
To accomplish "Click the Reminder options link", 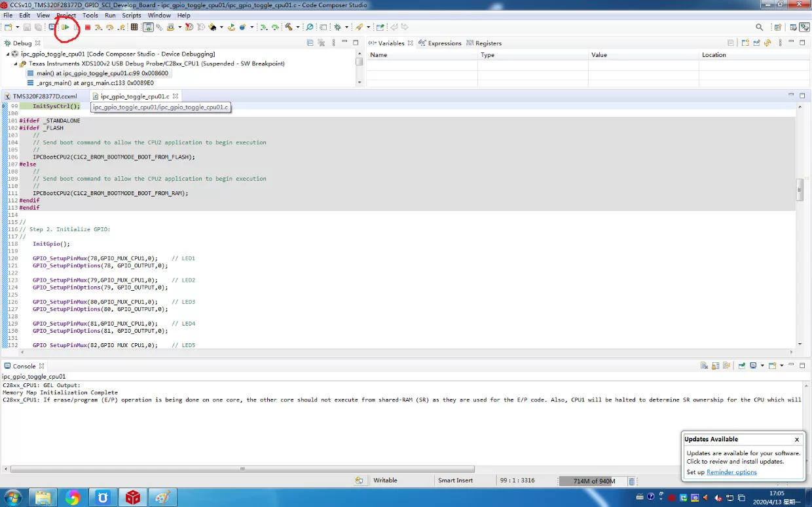I will 731,472.
